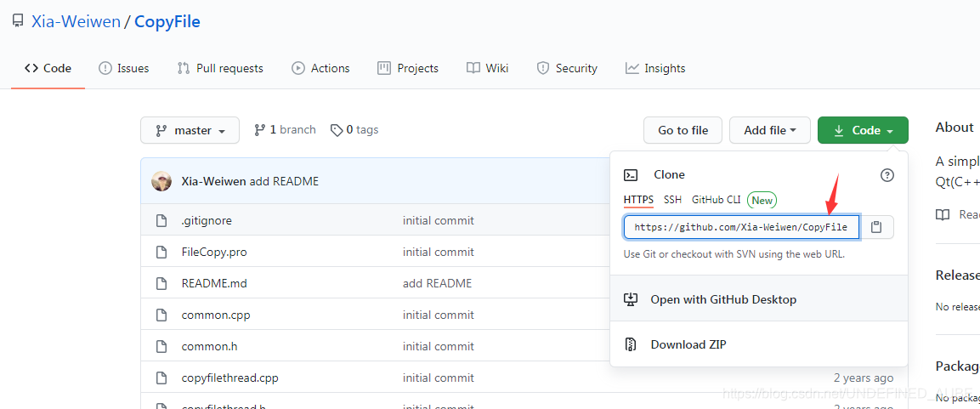Switch to the Code tab
This screenshot has height=409, width=980.
[x=48, y=68]
